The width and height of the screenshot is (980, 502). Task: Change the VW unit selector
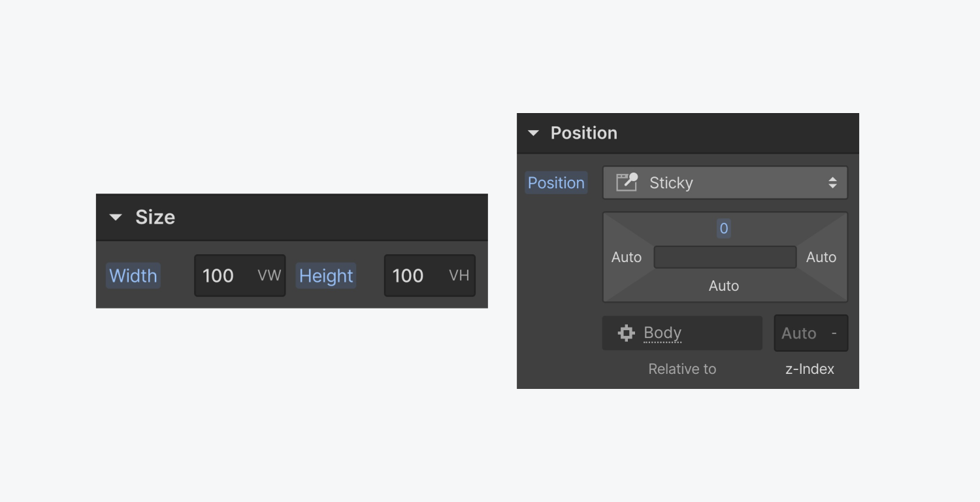(x=269, y=276)
